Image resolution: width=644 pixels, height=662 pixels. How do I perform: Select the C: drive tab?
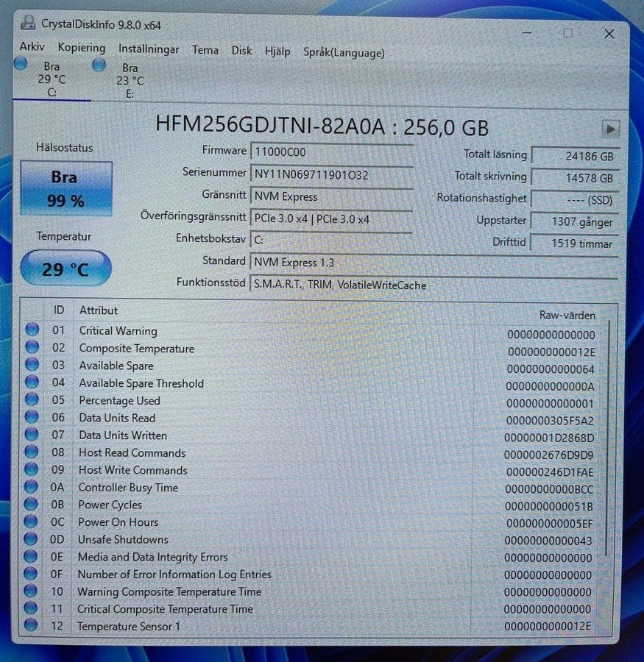(x=52, y=79)
